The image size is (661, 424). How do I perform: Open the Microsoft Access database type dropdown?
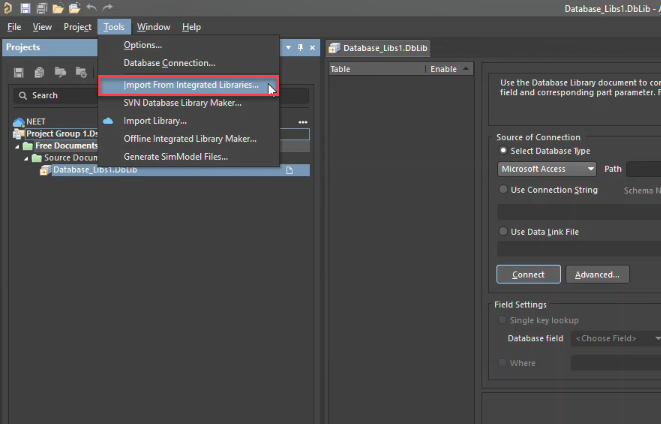tap(547, 169)
